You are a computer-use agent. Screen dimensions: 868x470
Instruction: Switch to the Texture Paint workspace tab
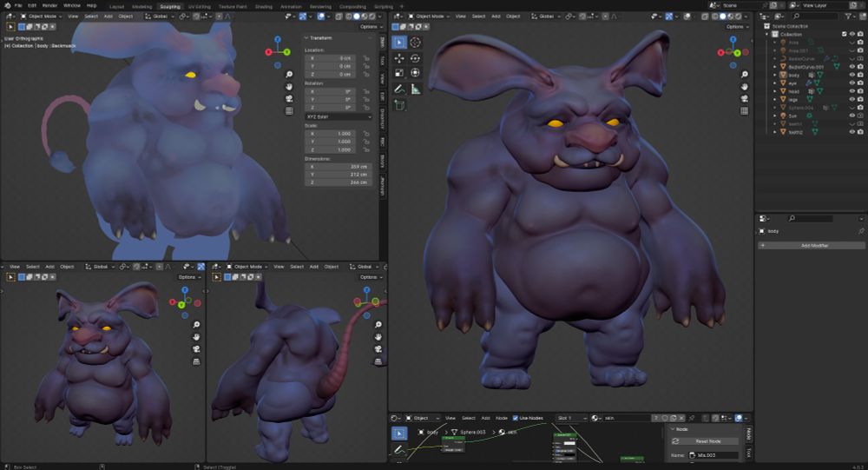click(233, 7)
